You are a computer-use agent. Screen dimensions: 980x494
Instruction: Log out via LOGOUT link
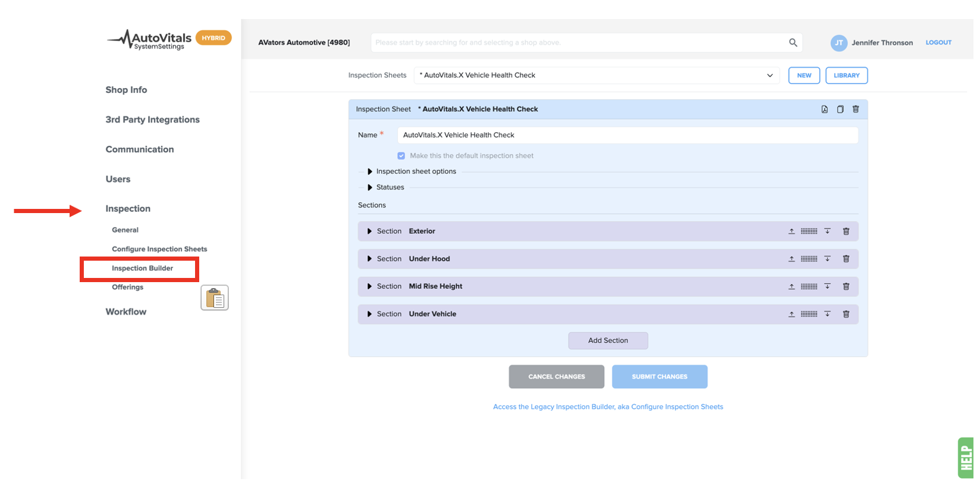938,43
